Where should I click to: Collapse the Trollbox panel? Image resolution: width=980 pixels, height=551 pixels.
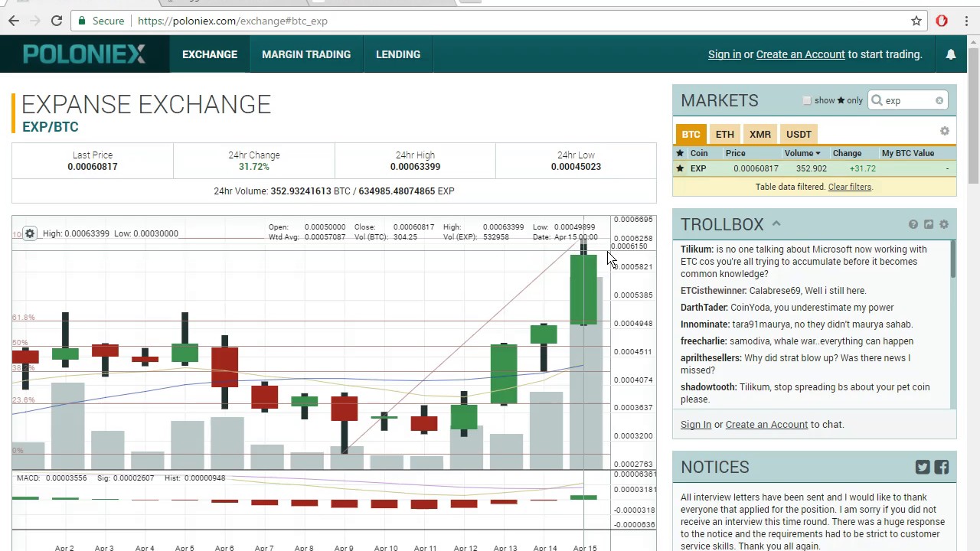point(776,223)
